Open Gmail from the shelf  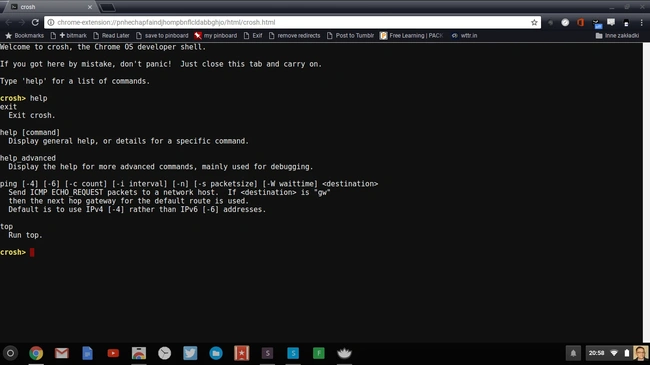click(62, 353)
